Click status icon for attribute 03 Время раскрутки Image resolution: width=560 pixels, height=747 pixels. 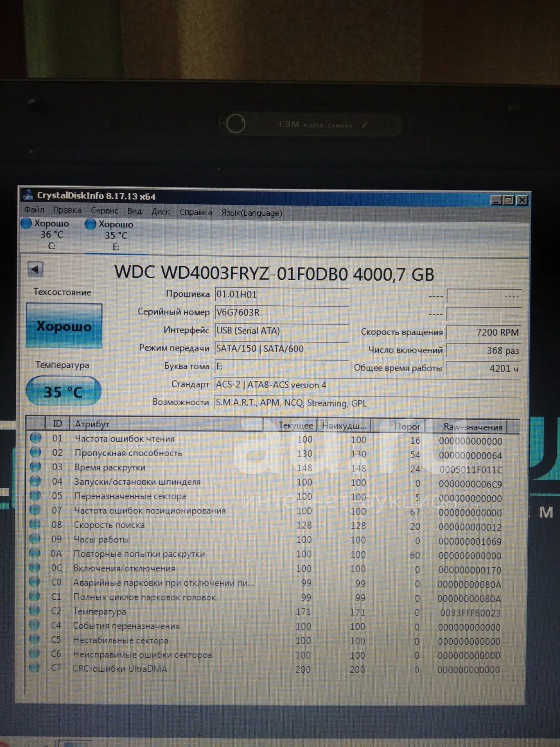[35, 466]
